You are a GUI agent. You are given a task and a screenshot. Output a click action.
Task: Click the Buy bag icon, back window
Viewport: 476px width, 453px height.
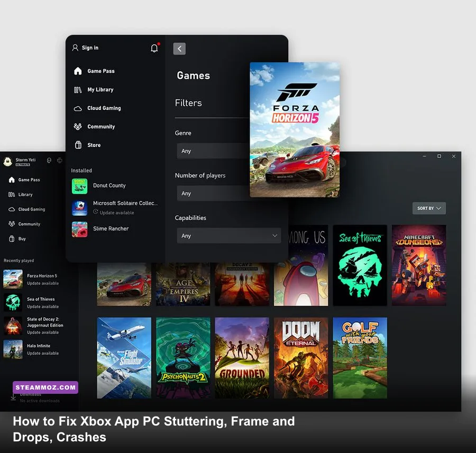click(12, 239)
